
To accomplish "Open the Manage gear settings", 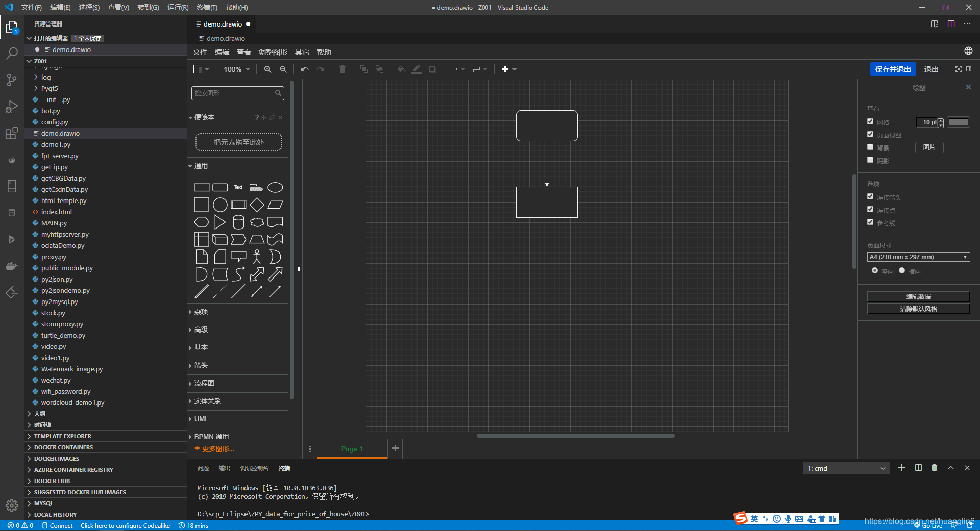I will point(12,505).
